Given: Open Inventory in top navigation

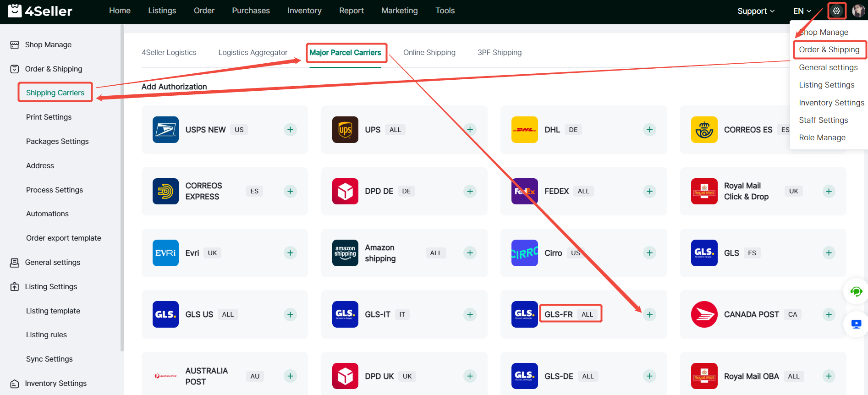Looking at the screenshot, I should tap(304, 11).
